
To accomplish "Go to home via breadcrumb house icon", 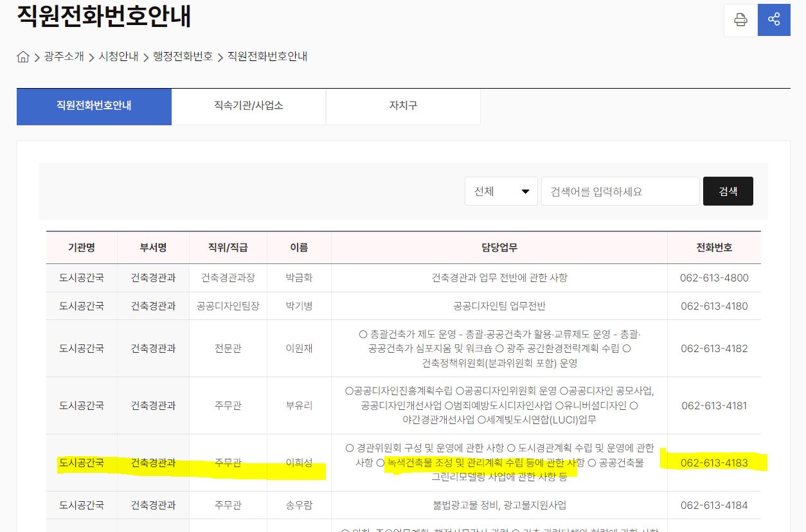I will (23, 57).
